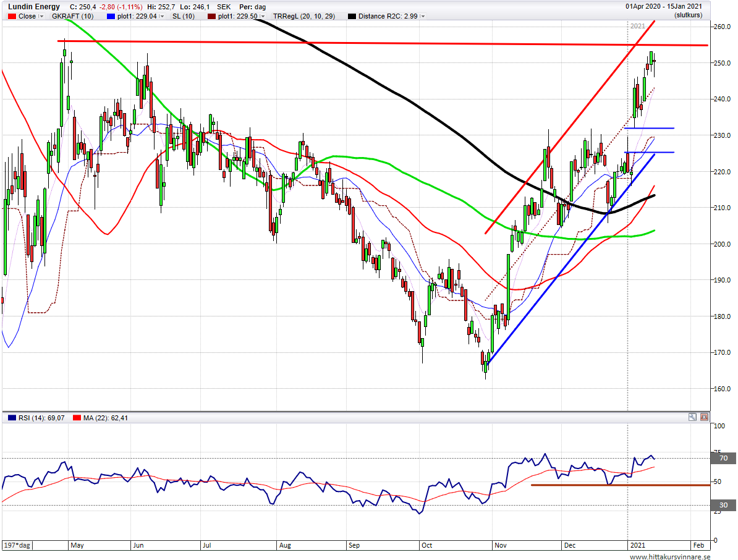Click the Distance R2C: 2.99 label
The height and width of the screenshot is (560, 738).
click(388, 17)
